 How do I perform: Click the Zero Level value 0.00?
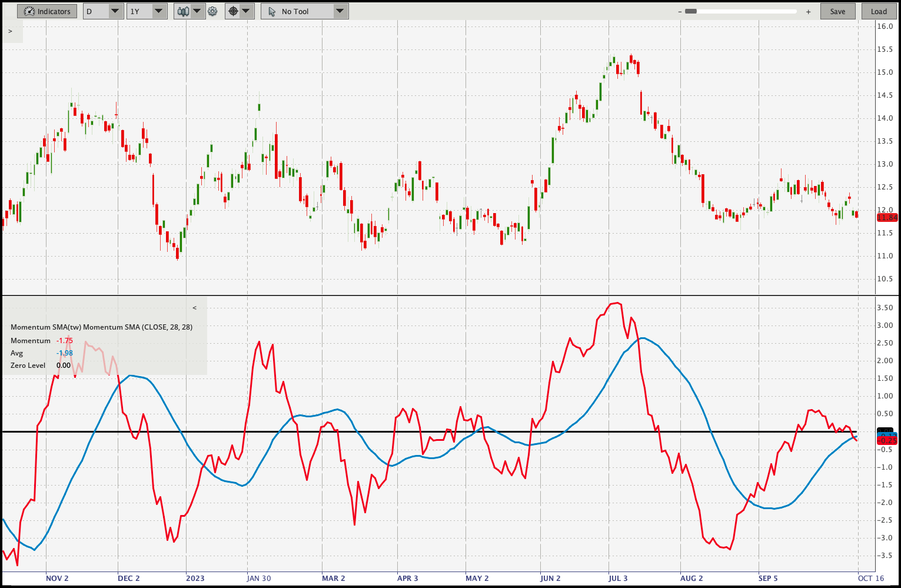64,366
